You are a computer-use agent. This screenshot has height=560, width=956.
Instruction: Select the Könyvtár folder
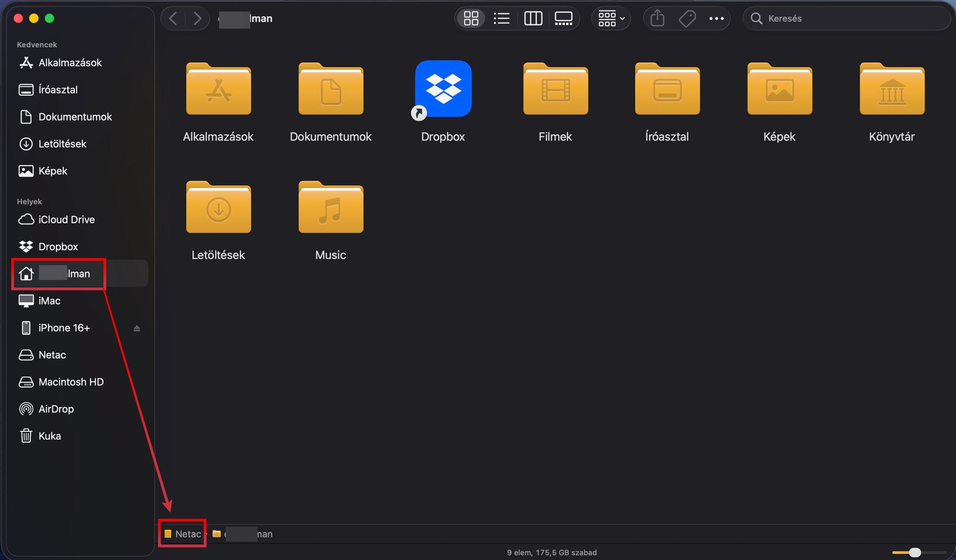click(891, 89)
